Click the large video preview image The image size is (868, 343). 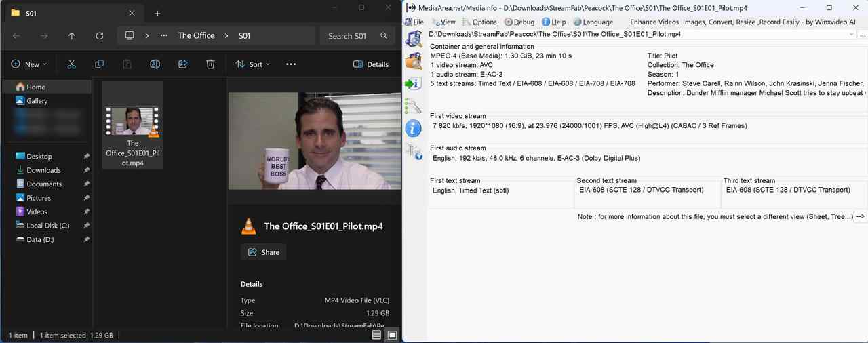pyautogui.click(x=315, y=141)
